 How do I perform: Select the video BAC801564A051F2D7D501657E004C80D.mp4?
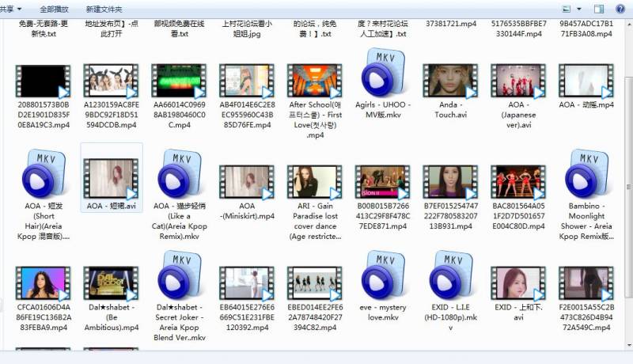click(x=518, y=183)
